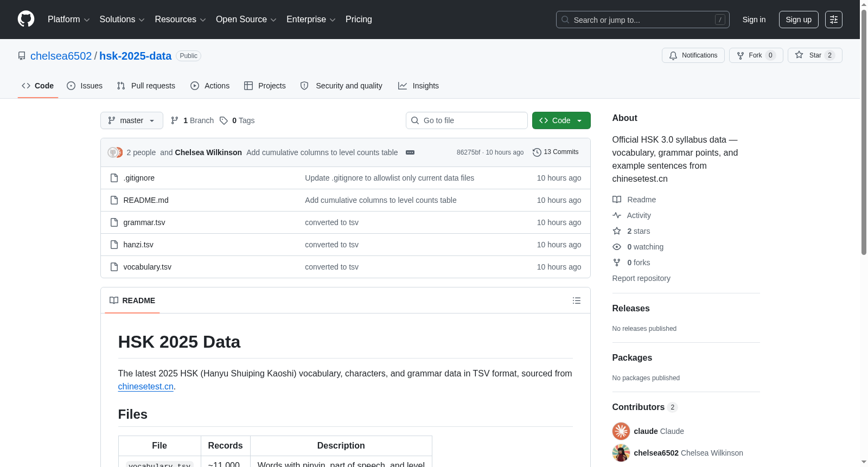This screenshot has width=868, height=467.
Task: Click the Go to file input
Action: point(467,120)
